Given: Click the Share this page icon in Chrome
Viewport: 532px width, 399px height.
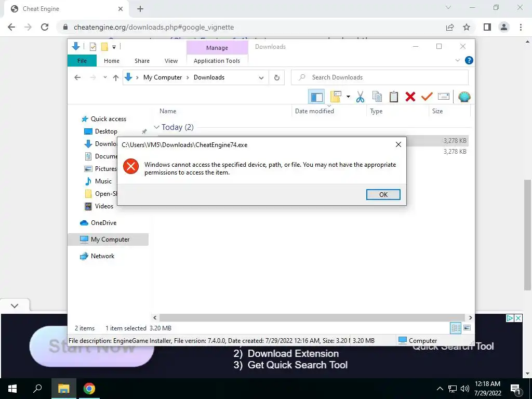Looking at the screenshot, I should (x=450, y=27).
